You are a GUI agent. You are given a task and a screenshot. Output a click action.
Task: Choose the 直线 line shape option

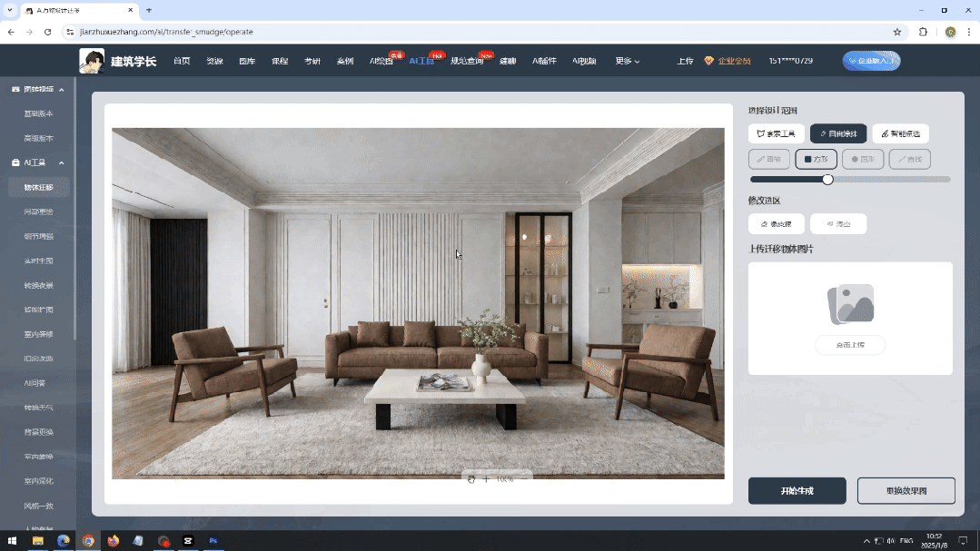point(910,159)
